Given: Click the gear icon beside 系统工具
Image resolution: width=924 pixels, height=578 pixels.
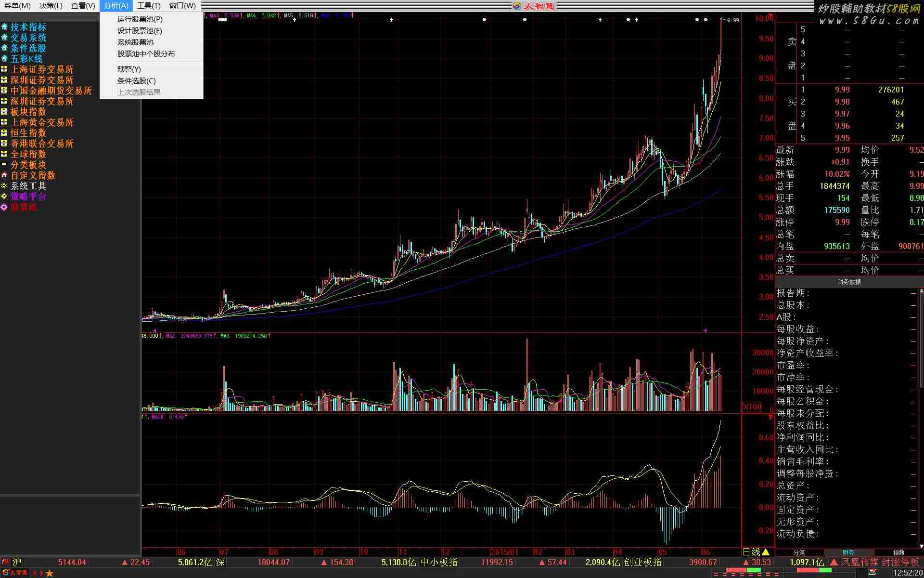Looking at the screenshot, I should 4,186.
